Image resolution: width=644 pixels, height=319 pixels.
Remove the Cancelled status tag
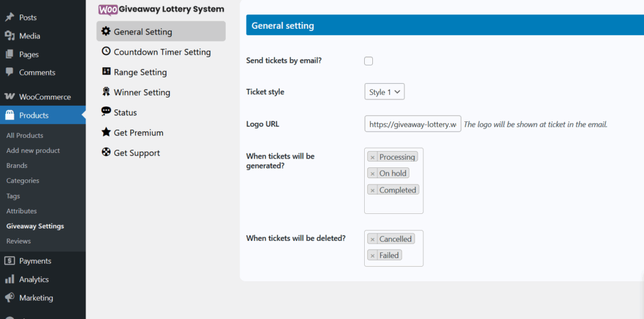click(x=372, y=239)
